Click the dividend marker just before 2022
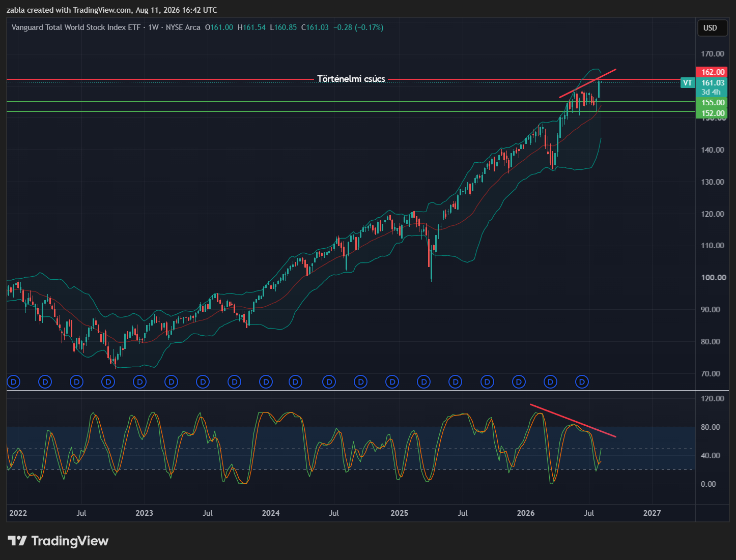This screenshot has width=736, height=560. tap(13, 381)
